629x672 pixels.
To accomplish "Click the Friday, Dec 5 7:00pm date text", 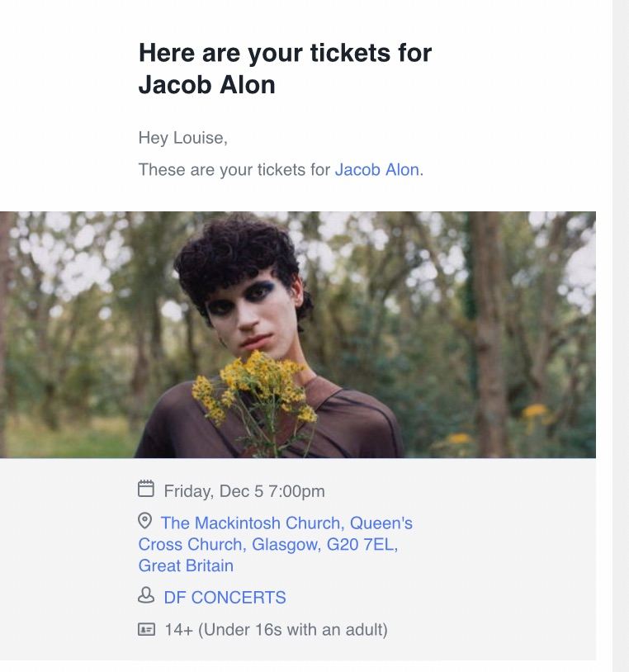I will (244, 491).
